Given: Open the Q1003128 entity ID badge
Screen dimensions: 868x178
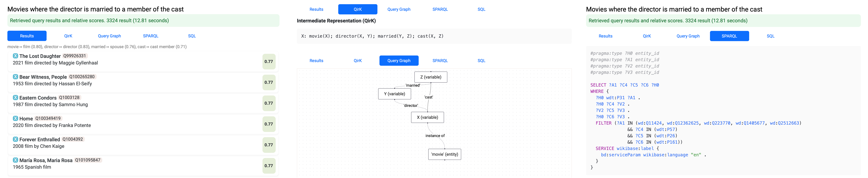Looking at the screenshot, I should pyautogui.click(x=69, y=98).
